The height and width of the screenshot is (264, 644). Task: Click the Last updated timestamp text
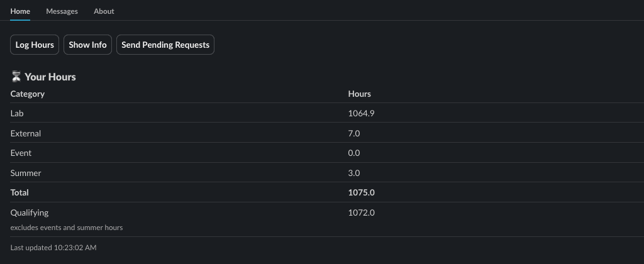(53, 248)
